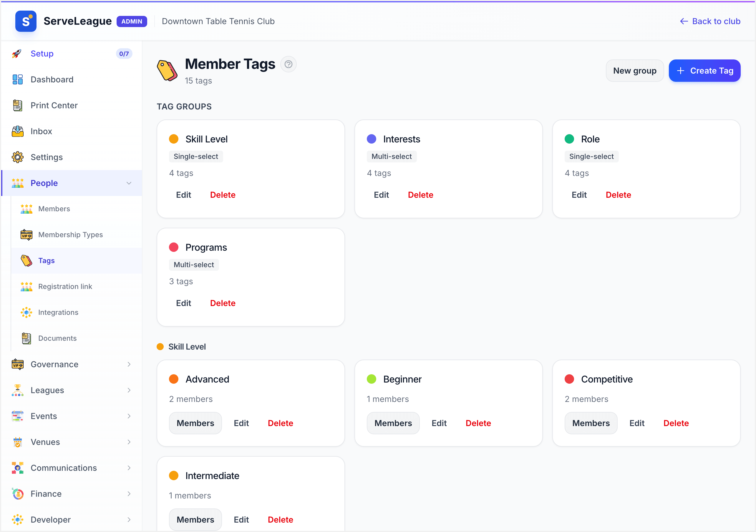Click the Finance icon
This screenshot has height=532, width=756.
[17, 494]
